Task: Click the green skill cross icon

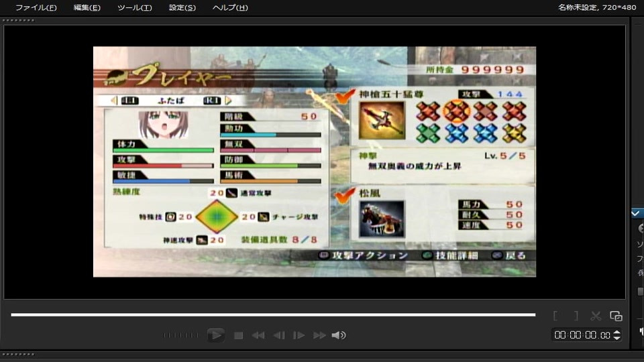Action: [x=428, y=133]
